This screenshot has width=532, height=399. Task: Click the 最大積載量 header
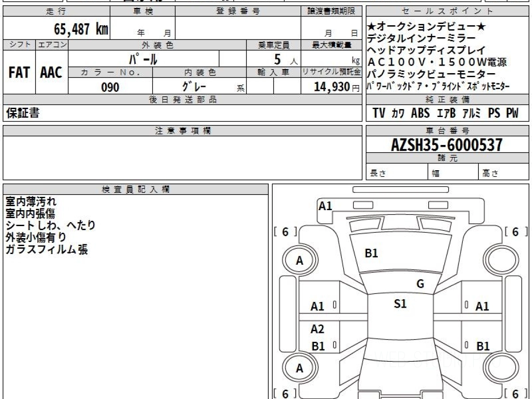[332, 45]
